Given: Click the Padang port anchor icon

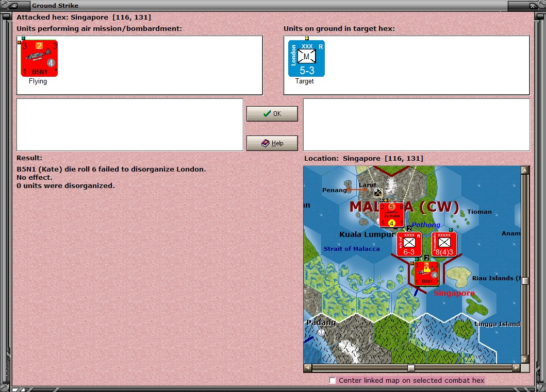Looking at the screenshot, I should coord(321,332).
